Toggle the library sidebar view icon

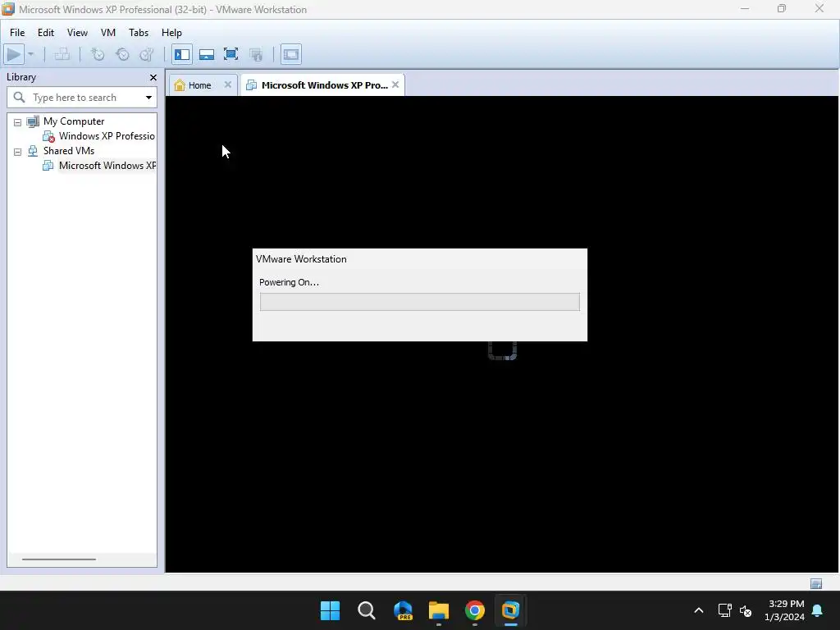(x=182, y=54)
